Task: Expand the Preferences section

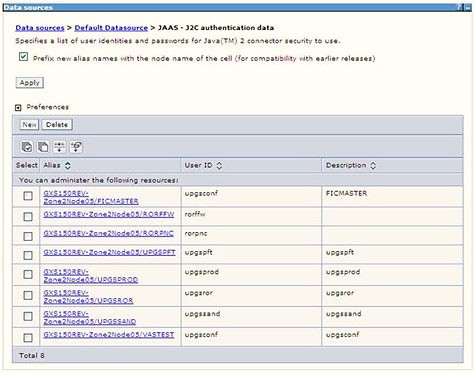Action: 18,108
